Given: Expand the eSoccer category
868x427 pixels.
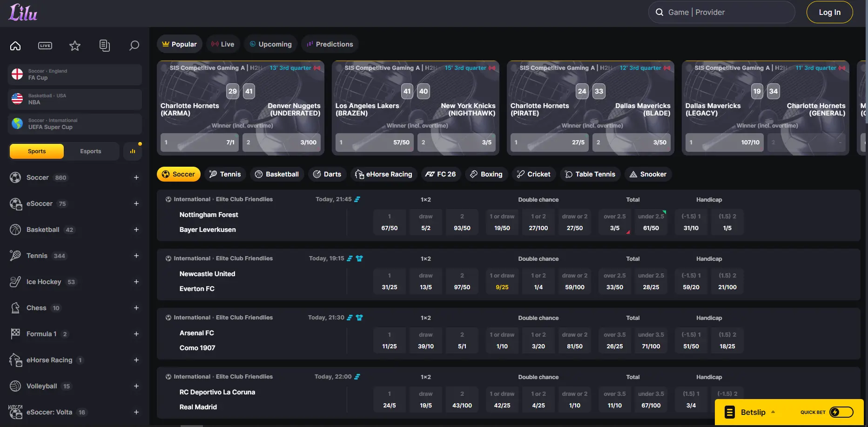Looking at the screenshot, I should pyautogui.click(x=136, y=203).
